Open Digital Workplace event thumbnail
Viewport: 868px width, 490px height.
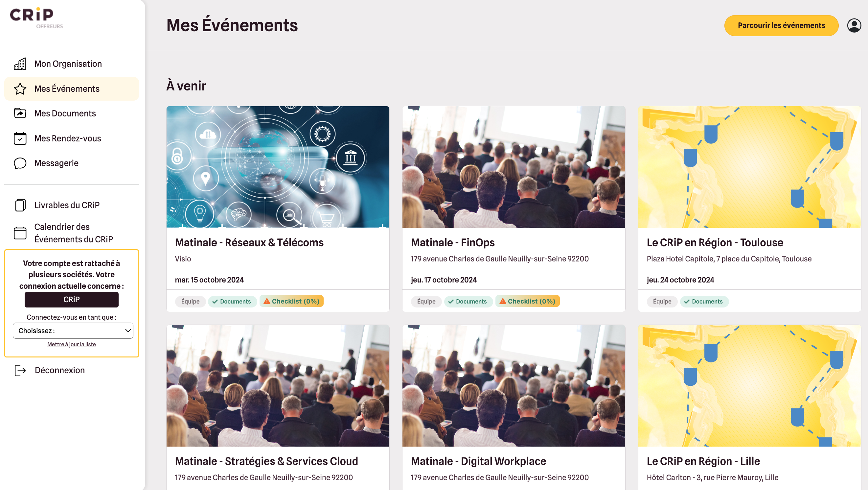coord(514,386)
